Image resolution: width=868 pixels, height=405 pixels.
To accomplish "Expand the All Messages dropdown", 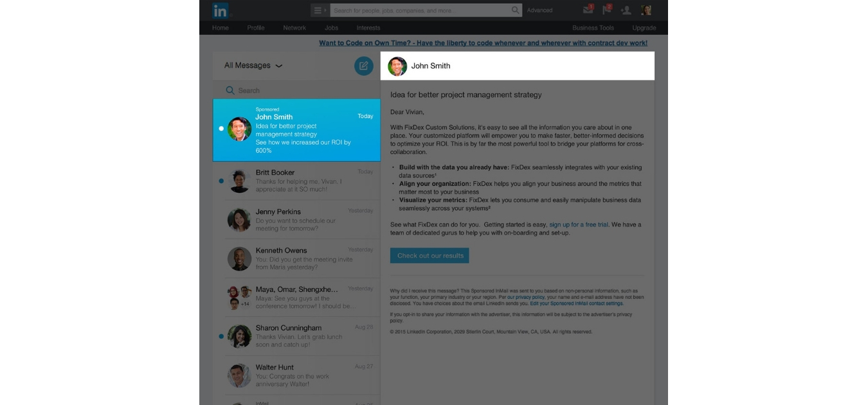I will point(250,66).
